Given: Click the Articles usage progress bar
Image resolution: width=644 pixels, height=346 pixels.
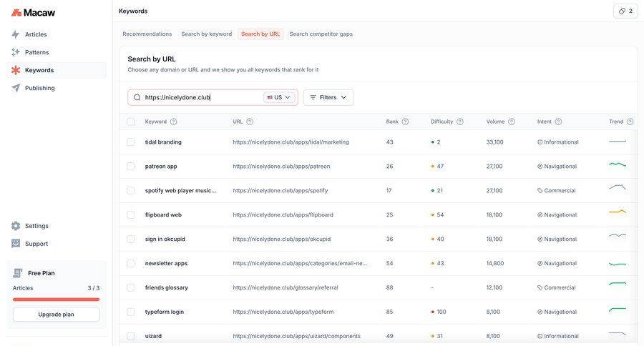Looking at the screenshot, I should [x=57, y=300].
